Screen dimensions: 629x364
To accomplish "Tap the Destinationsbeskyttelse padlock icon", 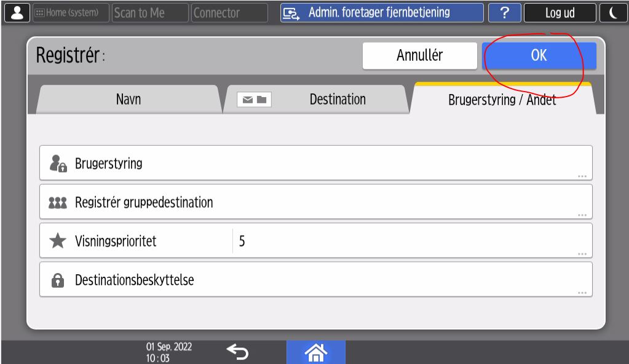I will pos(57,280).
